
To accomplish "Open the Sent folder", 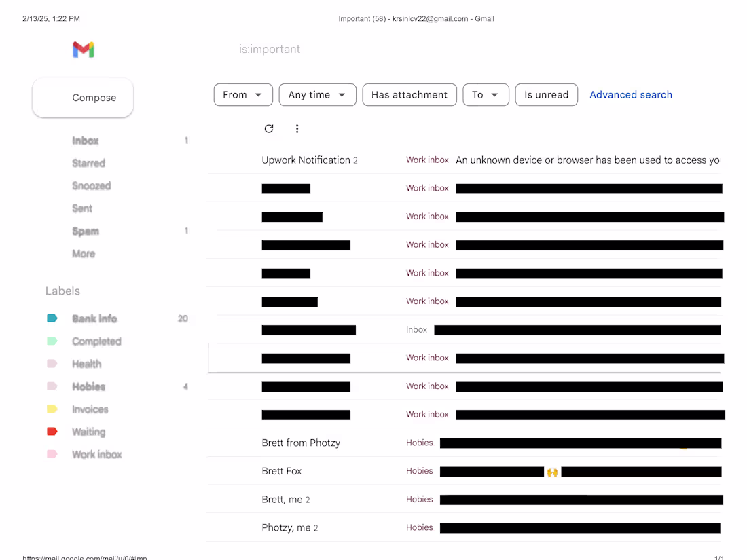I will (x=82, y=208).
